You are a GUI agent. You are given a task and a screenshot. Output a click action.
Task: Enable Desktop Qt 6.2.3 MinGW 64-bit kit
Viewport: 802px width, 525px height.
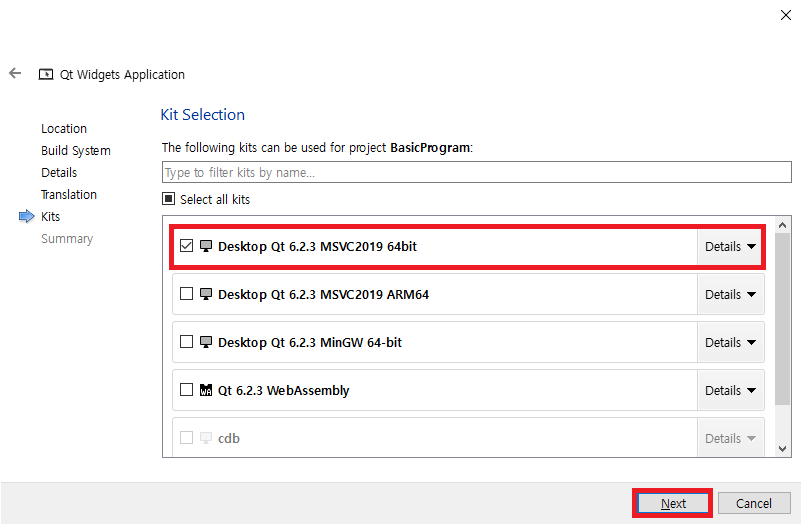pos(186,341)
